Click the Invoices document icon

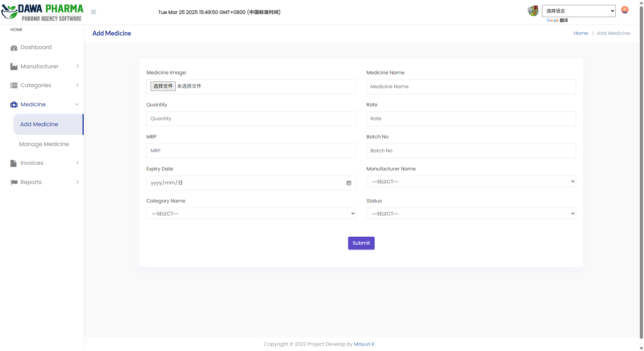[x=14, y=163]
